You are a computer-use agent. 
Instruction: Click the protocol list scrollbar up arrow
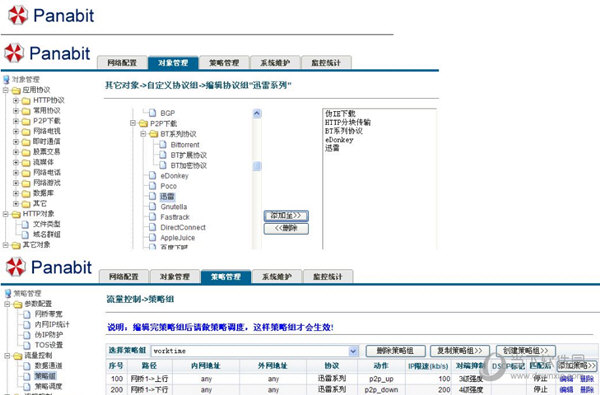(257, 113)
